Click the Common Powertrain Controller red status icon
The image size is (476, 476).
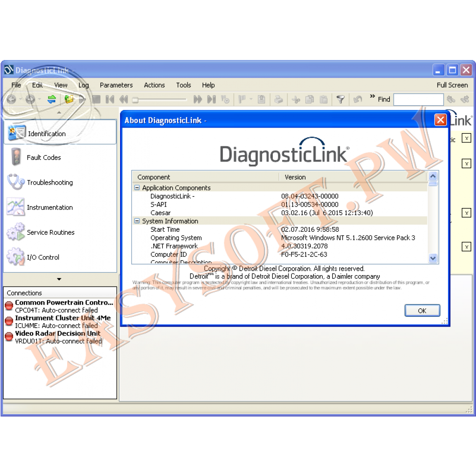[x=9, y=305]
